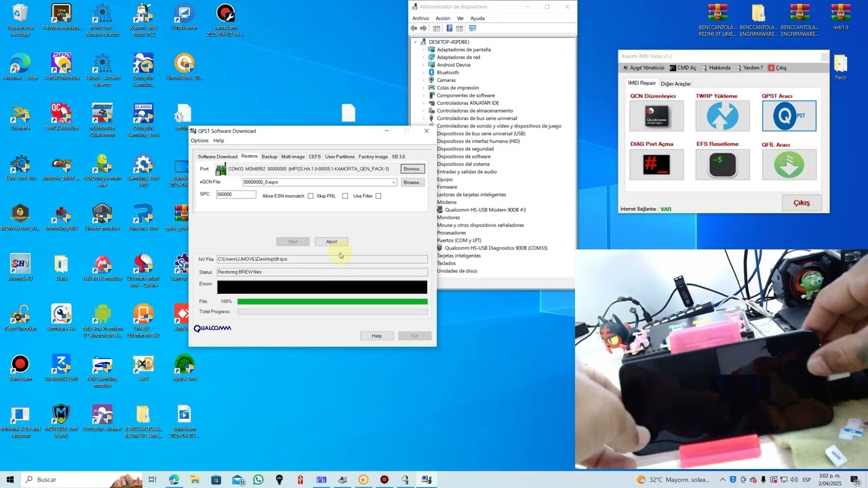Viewport: 868px width, 488px height.
Task: Select redi1.9 archive on desktop
Action: click(x=841, y=18)
